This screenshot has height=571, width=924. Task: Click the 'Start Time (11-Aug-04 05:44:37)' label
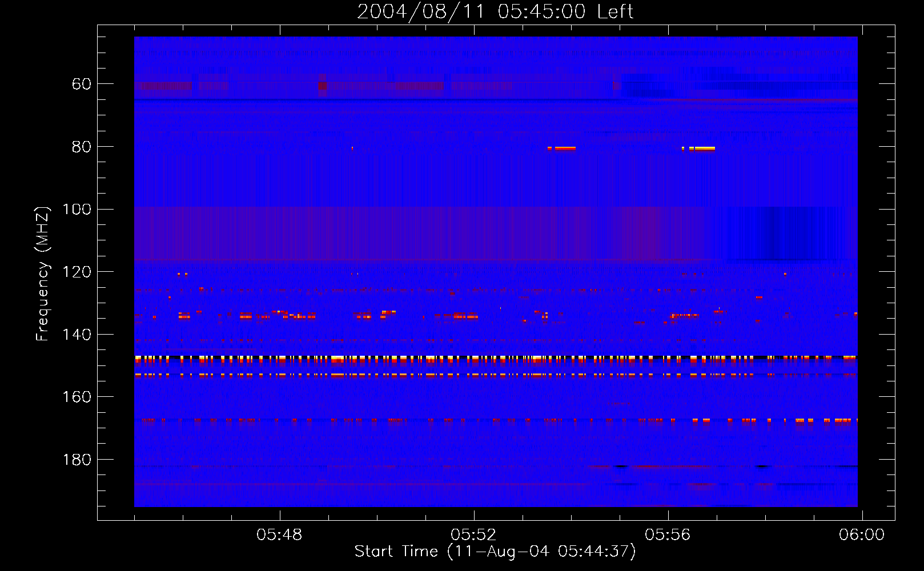(x=495, y=552)
